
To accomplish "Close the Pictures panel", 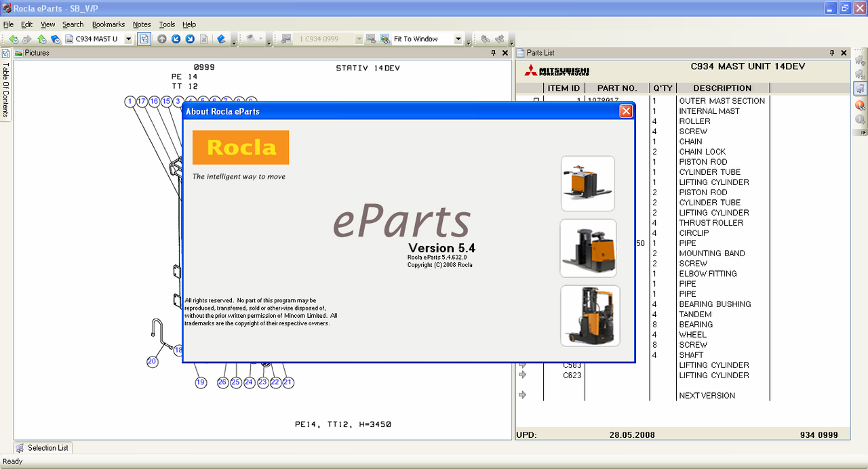I will click(505, 53).
